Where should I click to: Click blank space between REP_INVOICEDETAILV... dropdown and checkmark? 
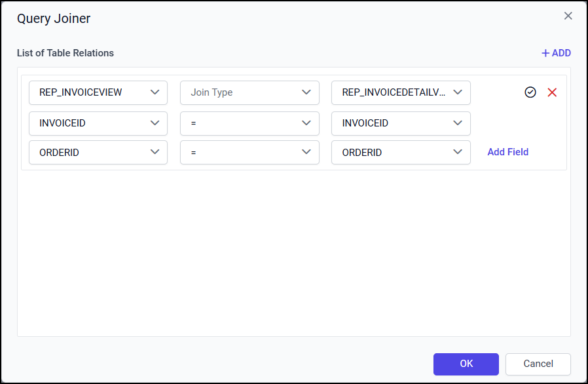tap(496, 92)
